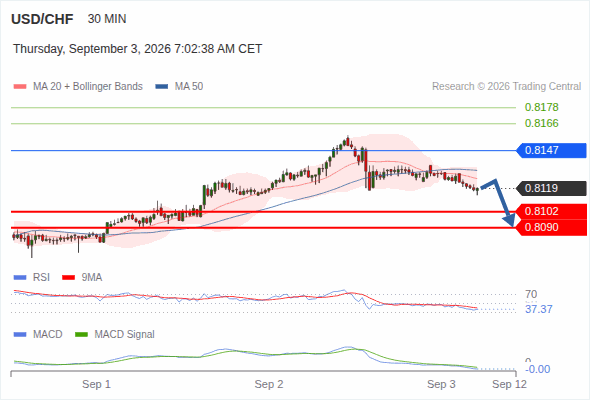The image size is (590, 400).
Task: Click the MACD legend label
Action: point(47,335)
